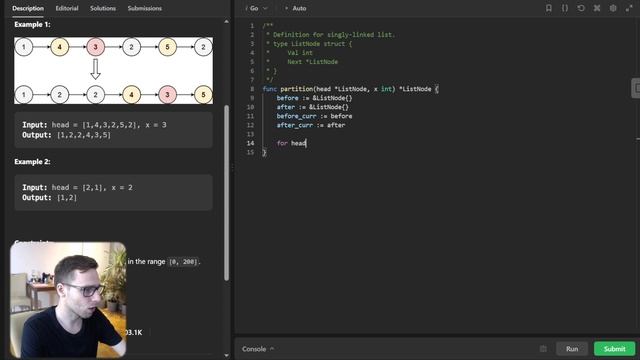640x360 pixels.
Task: Click comment line "Val int"
Action: (x=300, y=53)
